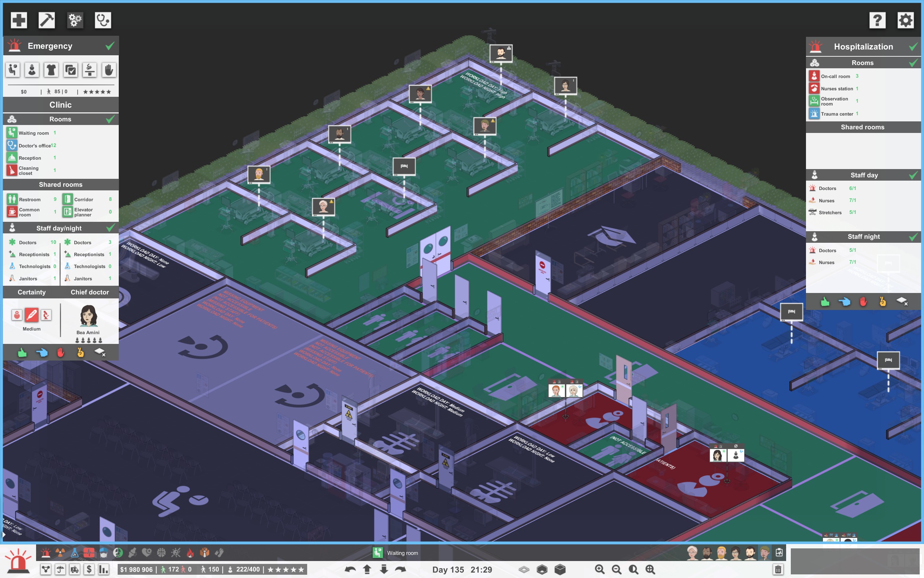Toggle Staff night green checkmark
924x578 pixels.
[913, 237]
